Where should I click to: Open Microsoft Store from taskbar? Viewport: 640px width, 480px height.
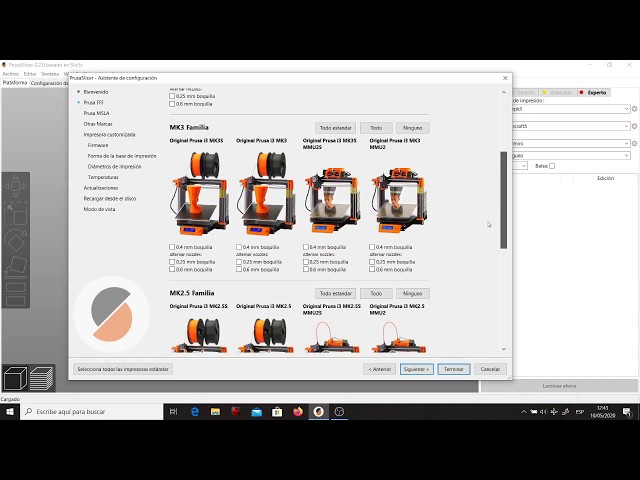pyautogui.click(x=277, y=412)
